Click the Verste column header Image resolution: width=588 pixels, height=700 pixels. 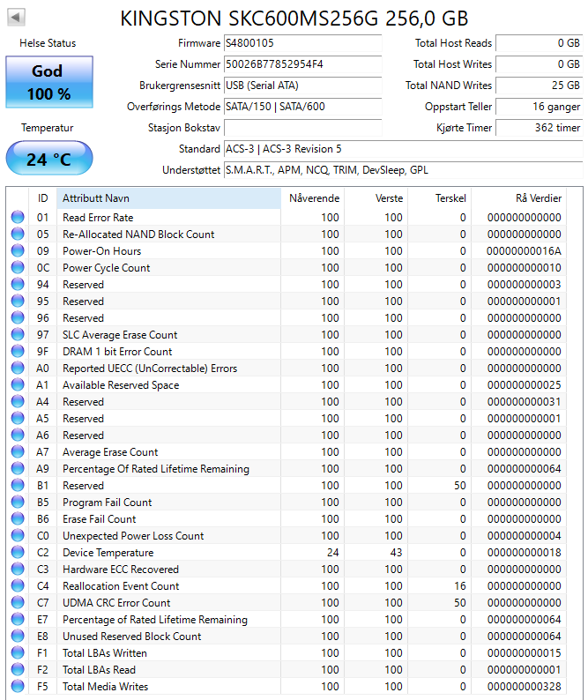click(376, 198)
